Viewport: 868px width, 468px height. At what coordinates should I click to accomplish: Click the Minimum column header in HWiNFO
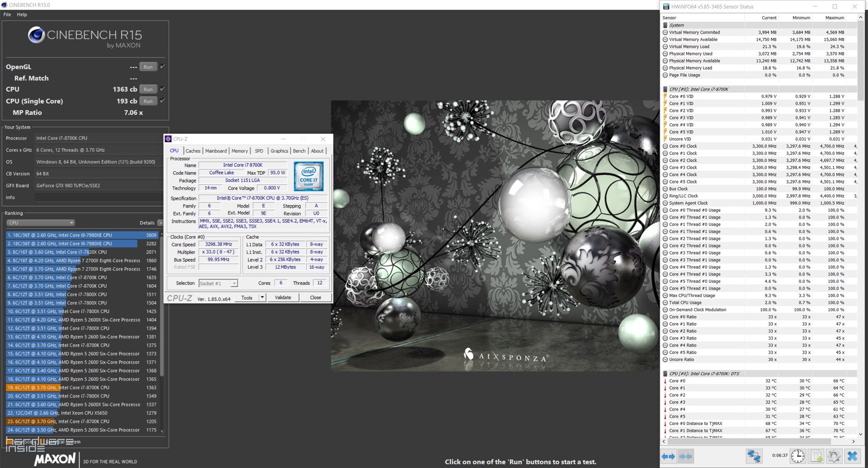pyautogui.click(x=801, y=18)
